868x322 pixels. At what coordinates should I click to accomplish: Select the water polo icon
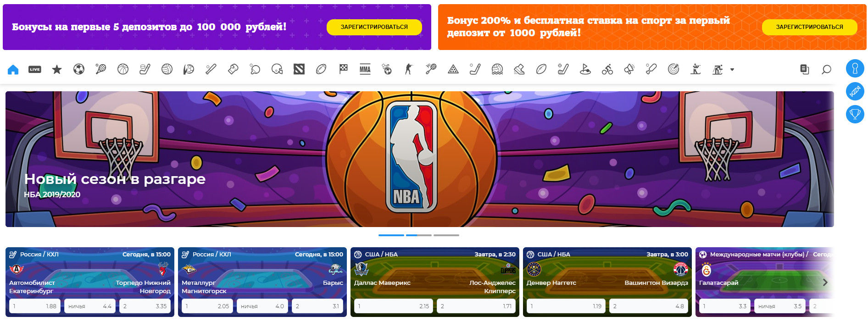pos(497,69)
